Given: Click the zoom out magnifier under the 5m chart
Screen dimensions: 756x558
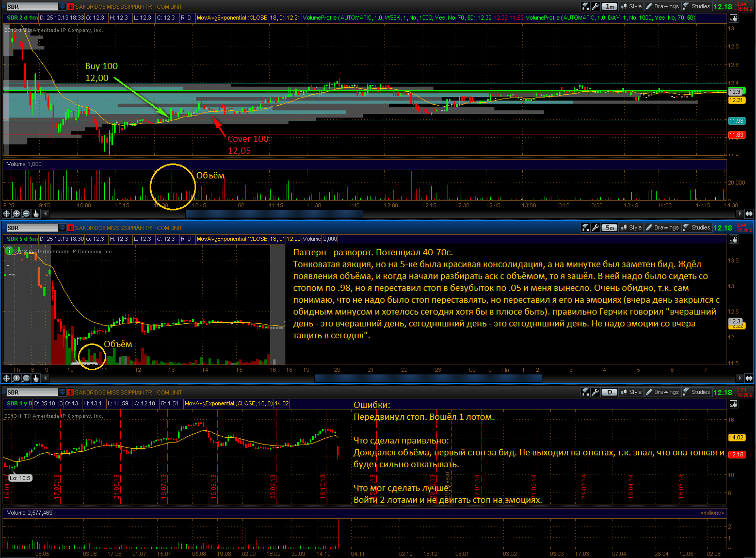Looking at the screenshot, I should pyautogui.click(x=26, y=378).
